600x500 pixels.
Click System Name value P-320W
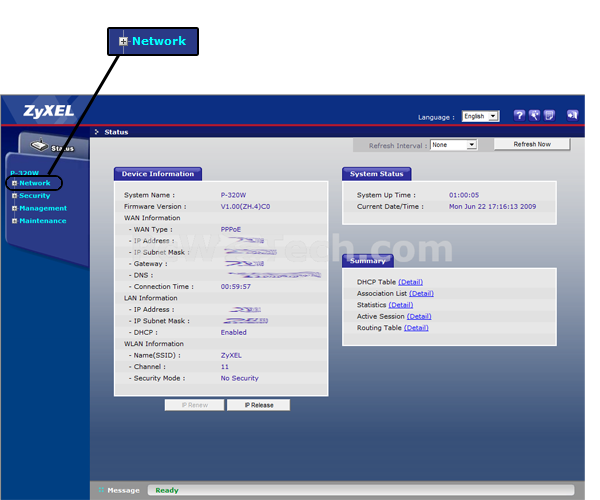click(233, 195)
